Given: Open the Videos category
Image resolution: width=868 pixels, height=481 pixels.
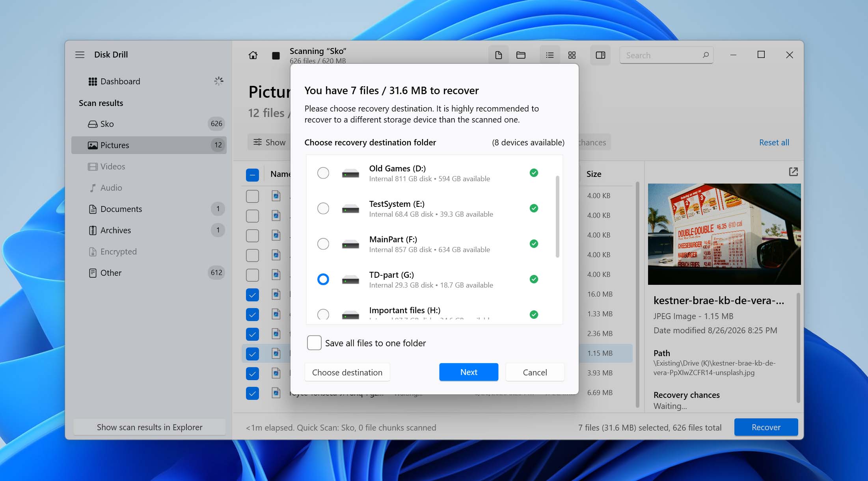Looking at the screenshot, I should (x=149, y=167).
